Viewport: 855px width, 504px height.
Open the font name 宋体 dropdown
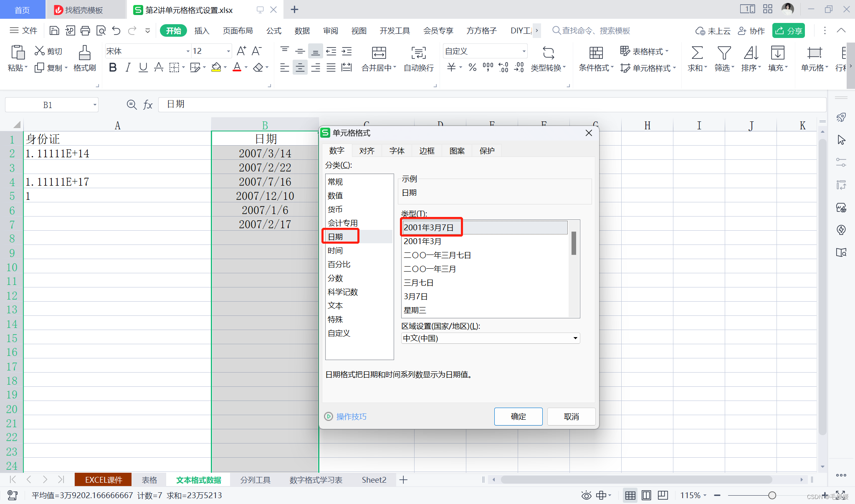[x=187, y=51]
